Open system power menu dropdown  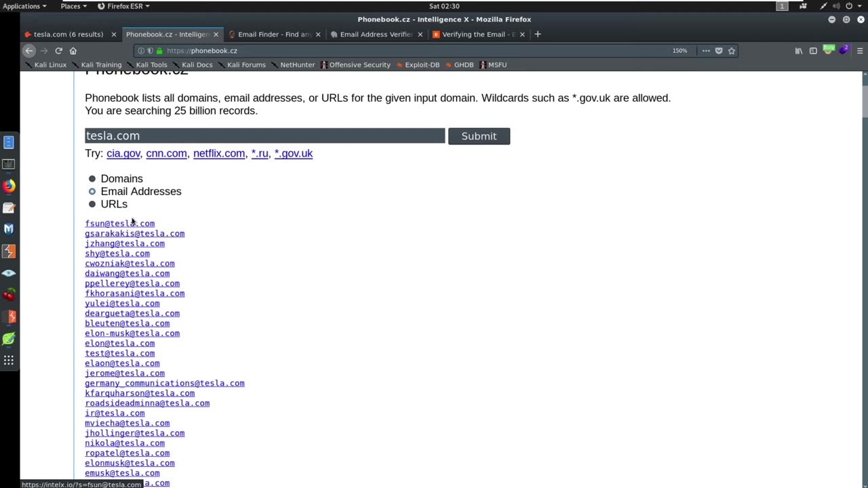click(853, 6)
